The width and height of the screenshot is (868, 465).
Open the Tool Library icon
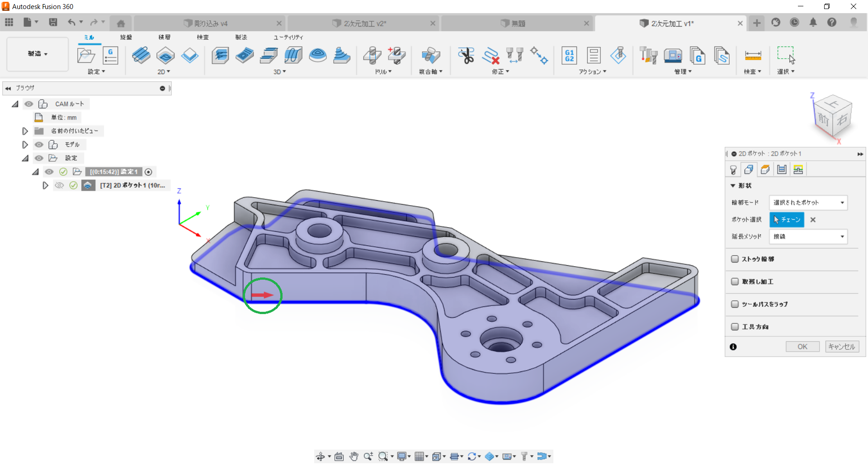pos(648,56)
